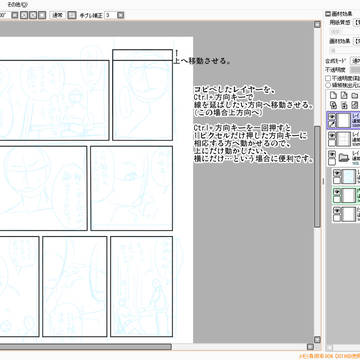
Task: Open the その他(O) menu
Action: point(17,4)
